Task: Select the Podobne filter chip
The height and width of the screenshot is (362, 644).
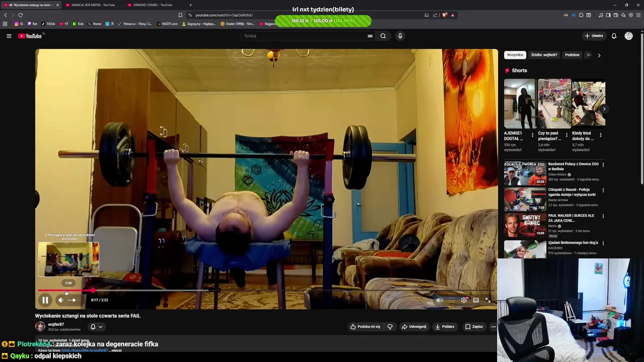Action: pos(572,55)
